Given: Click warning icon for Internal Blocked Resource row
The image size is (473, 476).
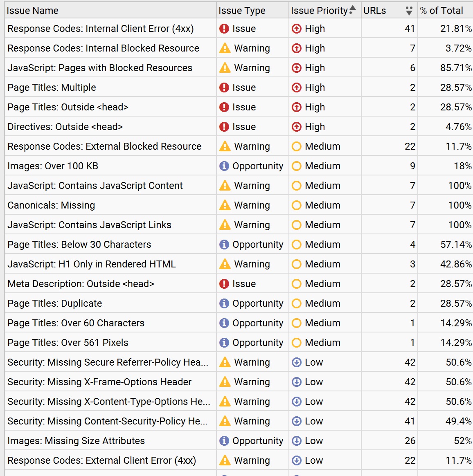Looking at the screenshot, I should click(225, 48).
